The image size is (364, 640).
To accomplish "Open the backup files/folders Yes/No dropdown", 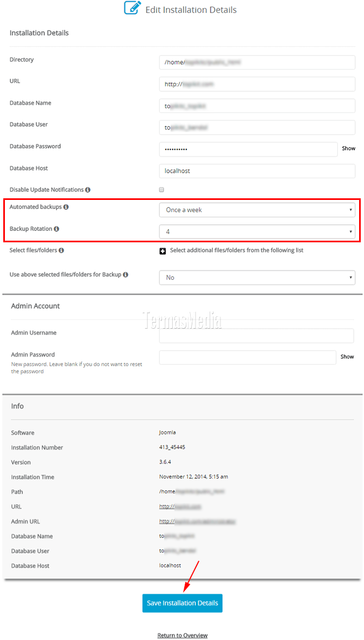I will (256, 278).
